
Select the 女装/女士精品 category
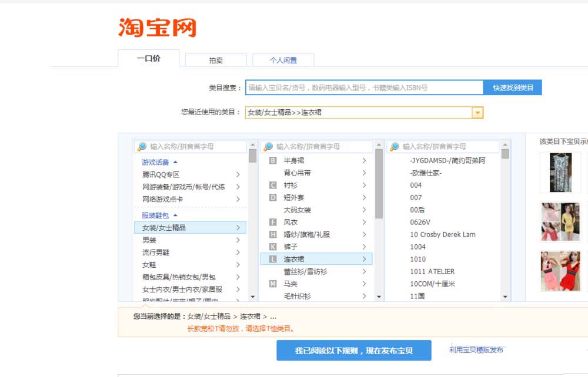coord(190,228)
